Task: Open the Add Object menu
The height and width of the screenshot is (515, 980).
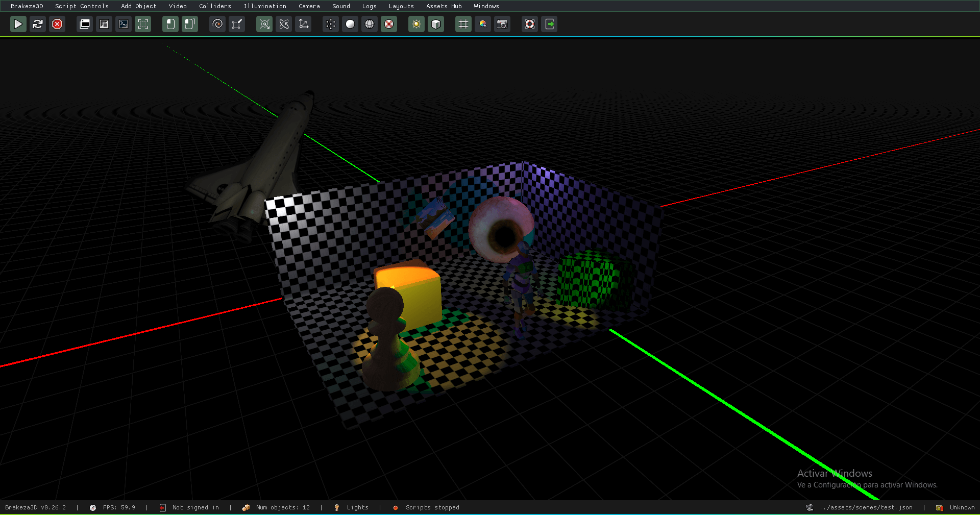Action: click(x=138, y=6)
